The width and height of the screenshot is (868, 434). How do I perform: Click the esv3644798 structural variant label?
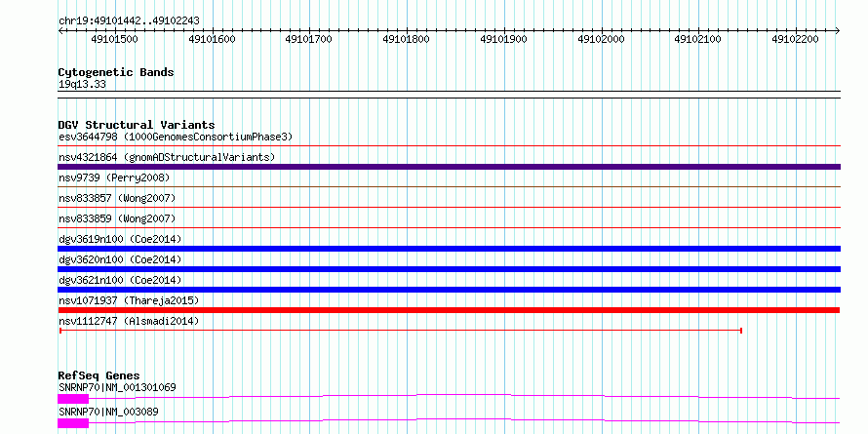176,137
